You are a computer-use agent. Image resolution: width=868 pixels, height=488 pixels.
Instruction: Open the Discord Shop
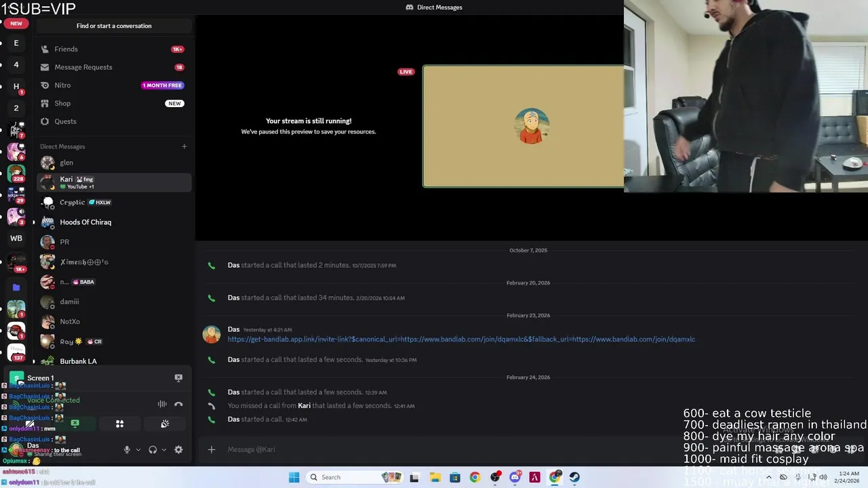(x=114, y=103)
